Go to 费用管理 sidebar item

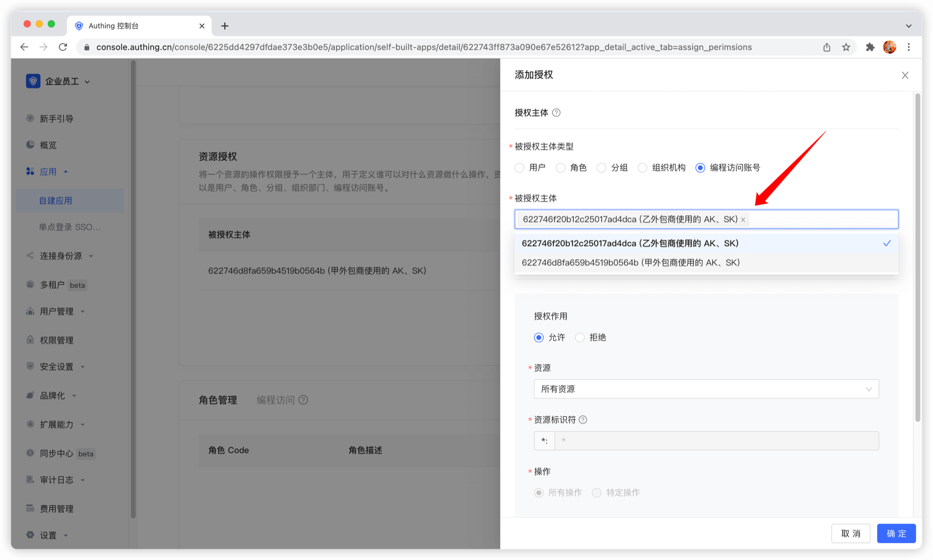pyautogui.click(x=56, y=509)
